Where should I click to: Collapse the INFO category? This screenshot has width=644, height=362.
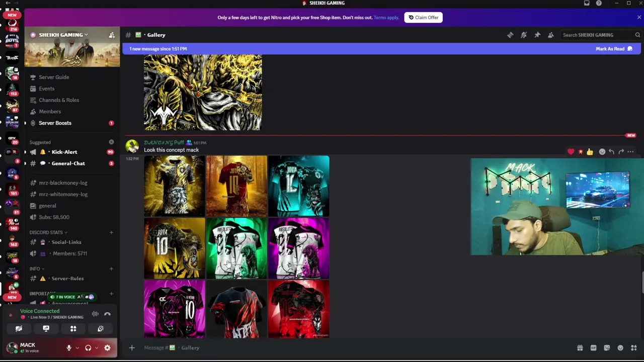[x=37, y=269]
